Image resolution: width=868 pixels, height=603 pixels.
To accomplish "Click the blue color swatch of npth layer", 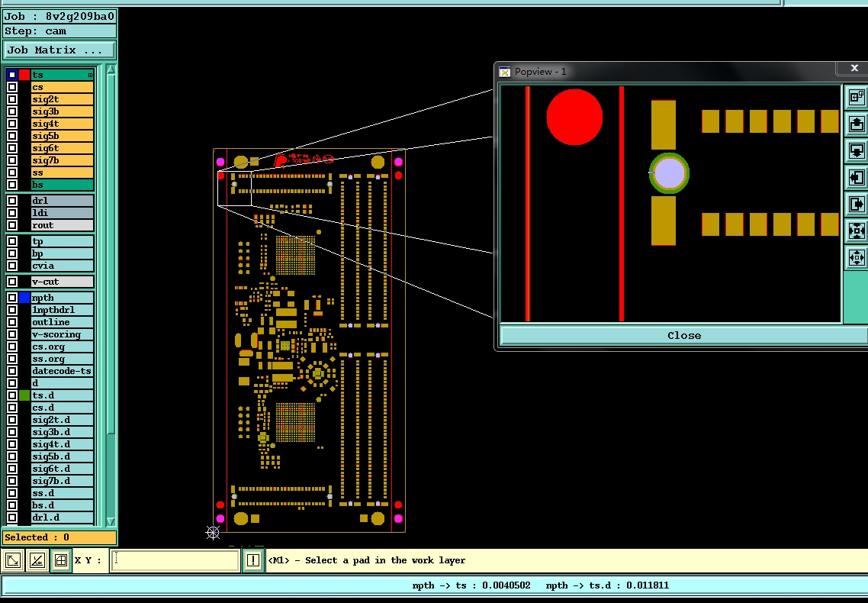I will pos(24,298).
